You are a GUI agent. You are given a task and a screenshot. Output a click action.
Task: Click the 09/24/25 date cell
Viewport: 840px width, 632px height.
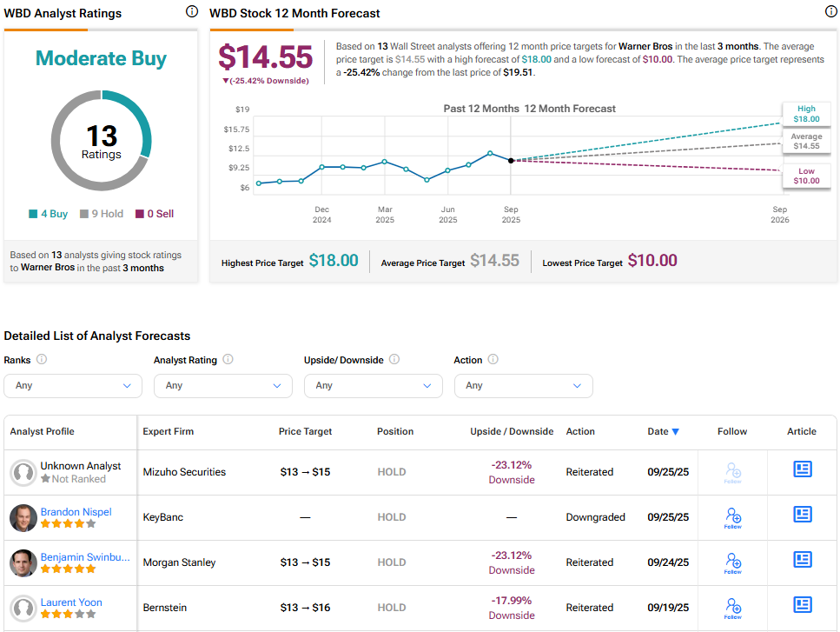coord(668,562)
